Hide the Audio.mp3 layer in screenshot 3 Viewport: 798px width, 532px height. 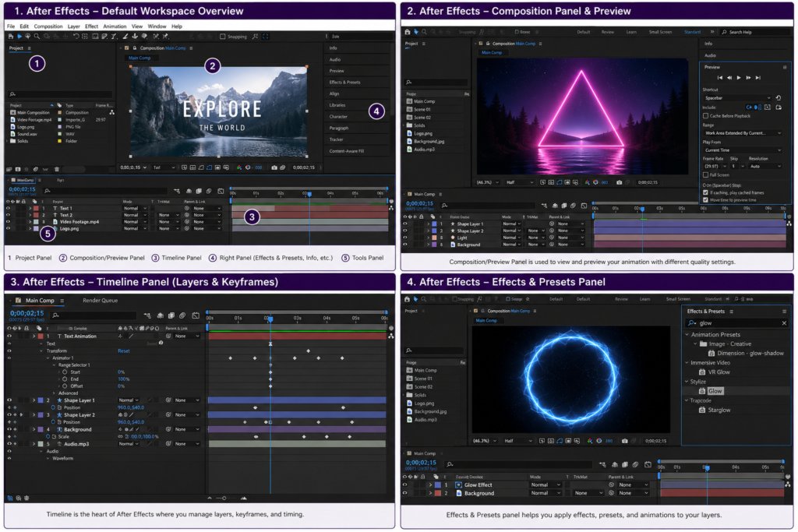point(9,444)
